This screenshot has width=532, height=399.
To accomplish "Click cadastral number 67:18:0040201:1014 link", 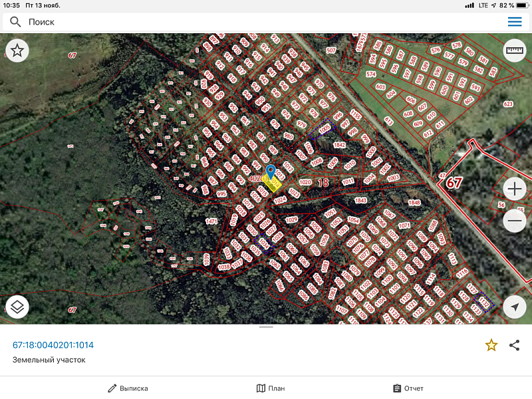I will (x=53, y=344).
